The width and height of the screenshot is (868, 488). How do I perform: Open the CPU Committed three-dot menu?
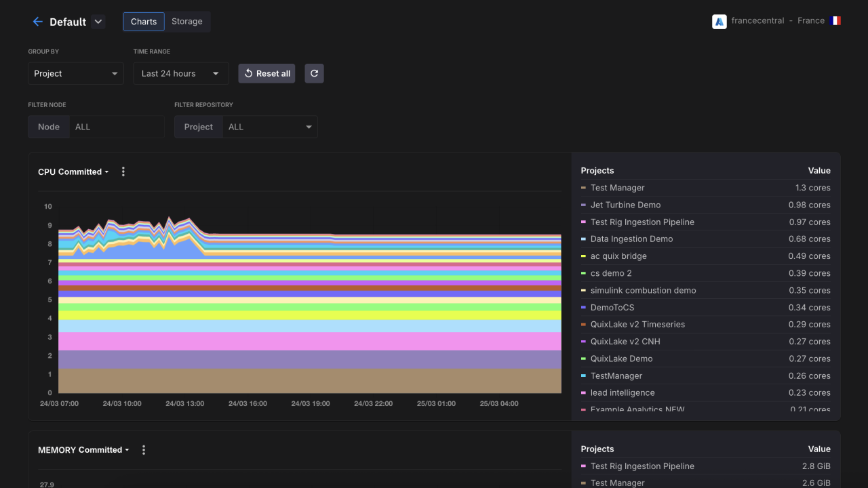(123, 171)
